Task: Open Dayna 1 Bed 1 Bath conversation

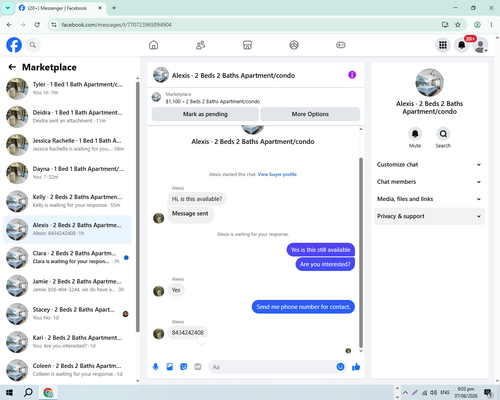Action: (67, 173)
